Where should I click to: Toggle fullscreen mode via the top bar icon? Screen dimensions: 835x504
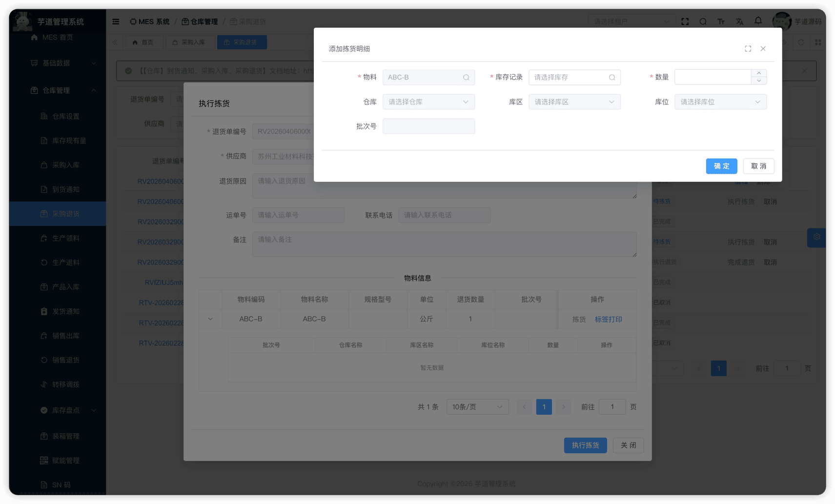(685, 21)
